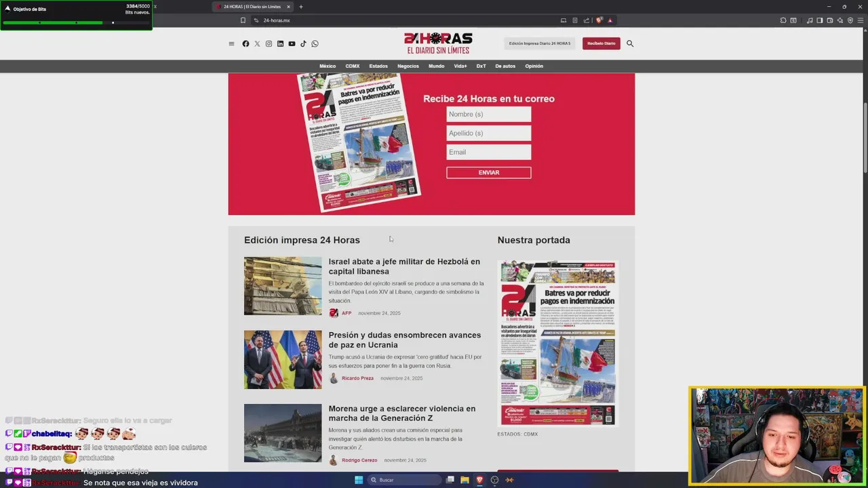Click the Apellido (s) input field
Viewport: 868px width, 488px height.
[489, 134]
